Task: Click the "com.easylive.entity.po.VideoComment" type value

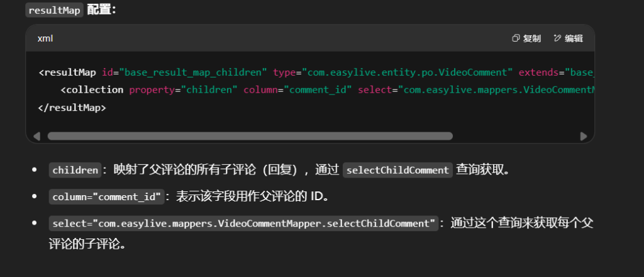Action: [408, 72]
